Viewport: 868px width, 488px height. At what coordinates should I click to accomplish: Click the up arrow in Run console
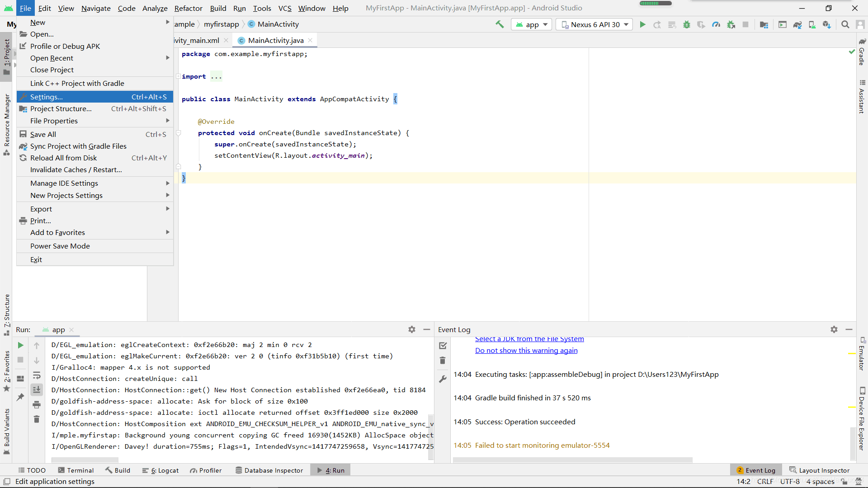click(37, 346)
